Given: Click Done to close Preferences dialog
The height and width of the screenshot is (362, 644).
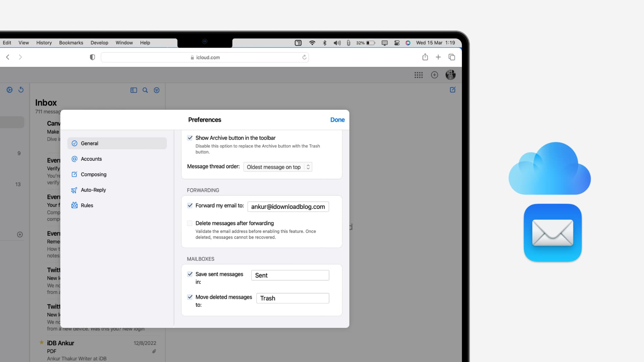Looking at the screenshot, I should pos(337,119).
